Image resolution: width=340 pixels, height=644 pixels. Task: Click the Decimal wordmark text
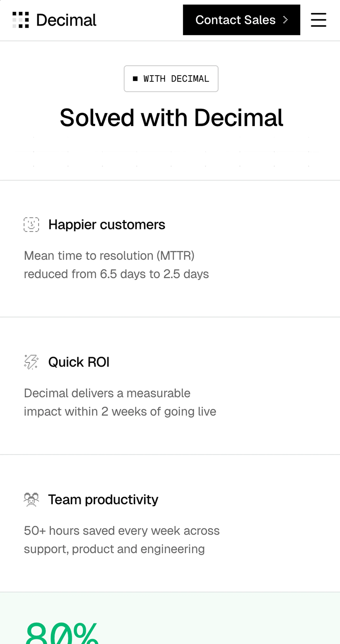66,20
